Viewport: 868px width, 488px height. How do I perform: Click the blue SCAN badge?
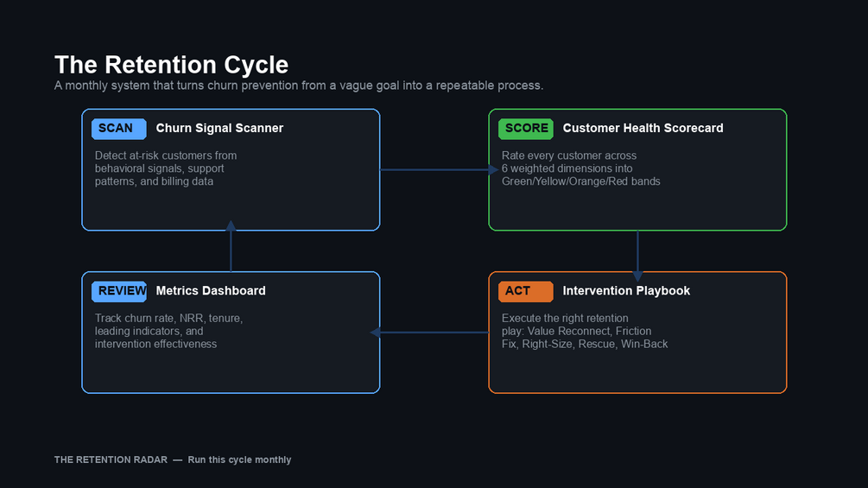tap(118, 129)
